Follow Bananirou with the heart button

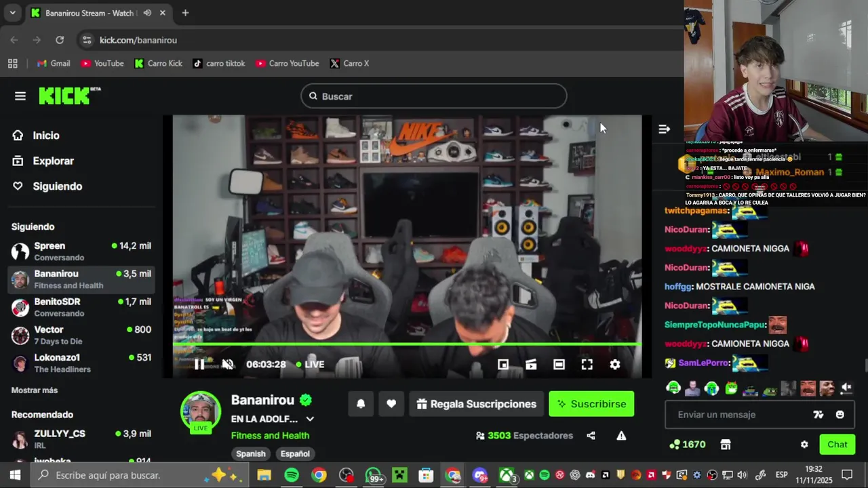pyautogui.click(x=391, y=404)
